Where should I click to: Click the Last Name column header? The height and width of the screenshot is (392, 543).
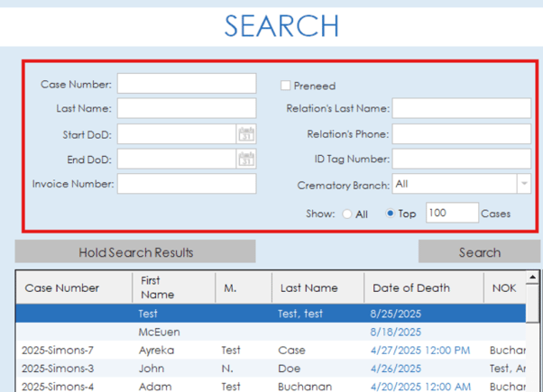coord(308,288)
